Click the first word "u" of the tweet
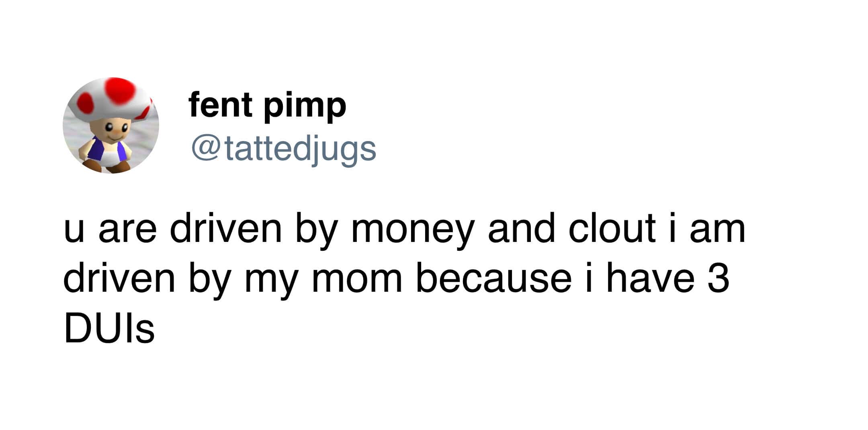The image size is (868, 430). pyautogui.click(x=74, y=230)
